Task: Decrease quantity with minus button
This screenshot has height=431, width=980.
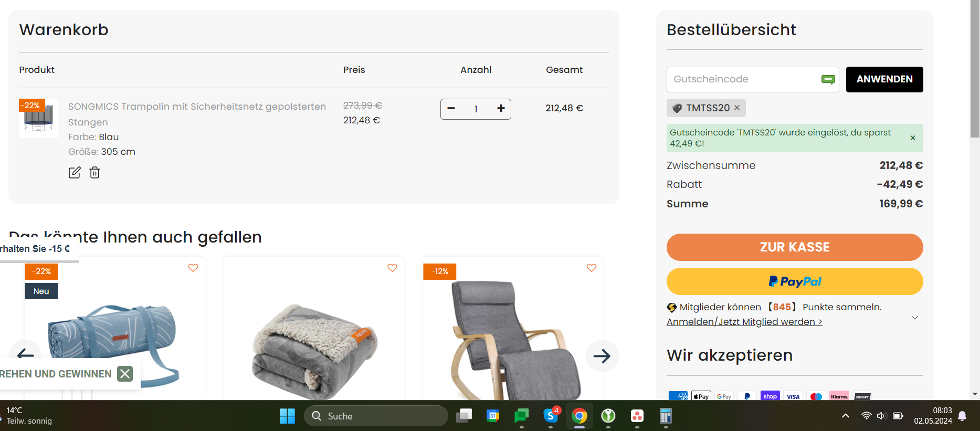Action: click(x=451, y=108)
